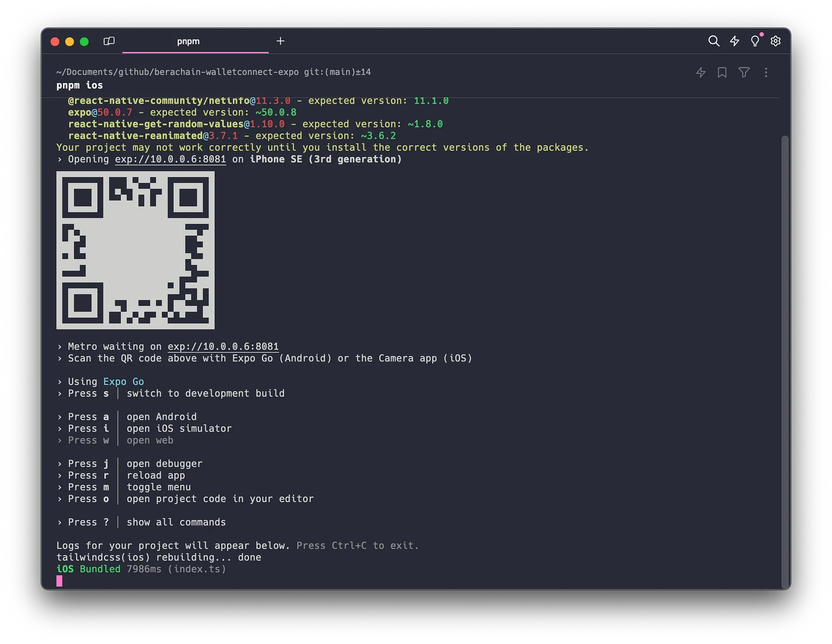Open the lightbulb tips icon
The height and width of the screenshot is (644, 832).
tap(755, 41)
